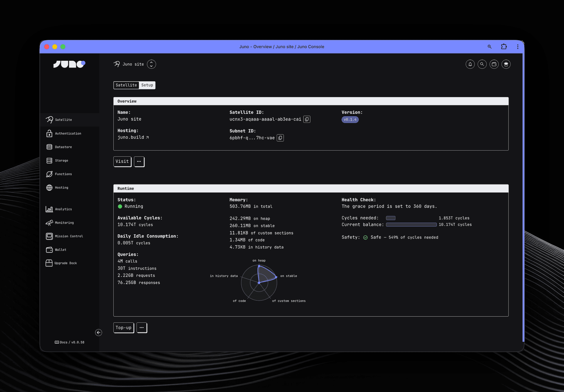
Task: Switch to the Satellite tab
Action: pos(126,85)
